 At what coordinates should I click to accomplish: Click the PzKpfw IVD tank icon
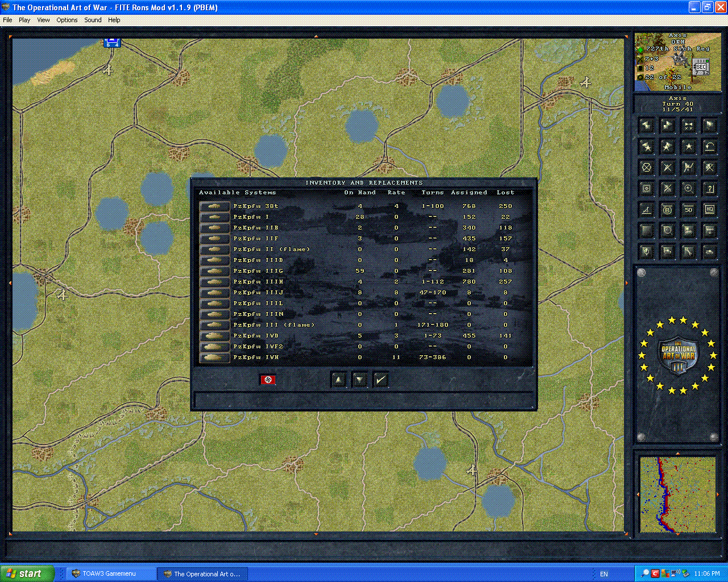[214, 336]
